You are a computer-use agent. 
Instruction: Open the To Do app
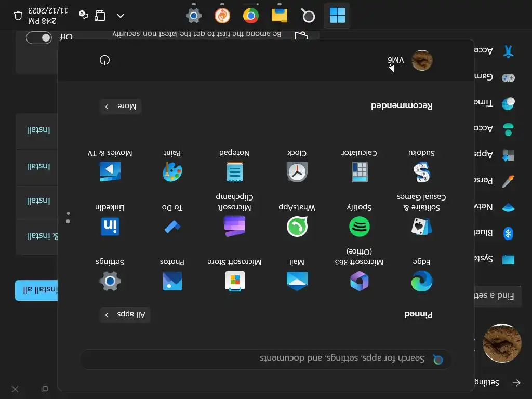(x=172, y=227)
